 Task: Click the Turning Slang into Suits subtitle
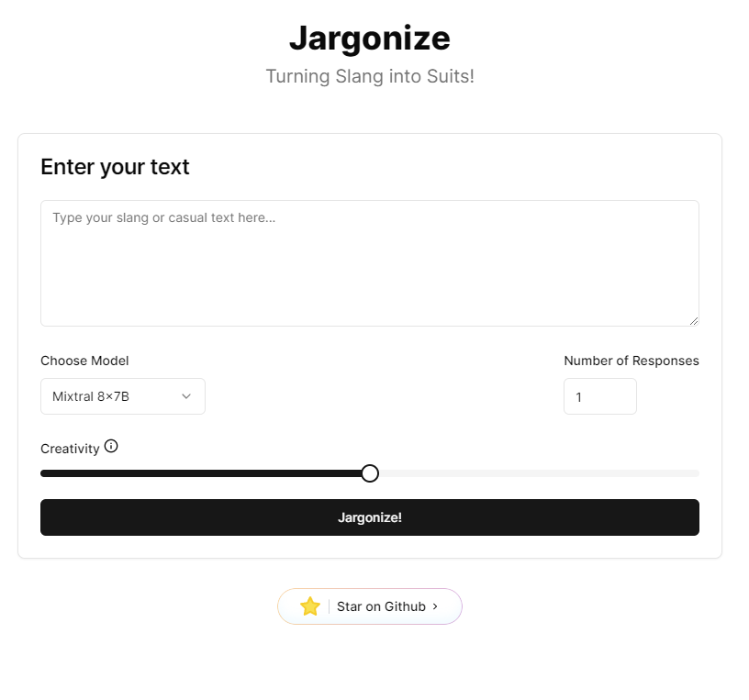[369, 76]
